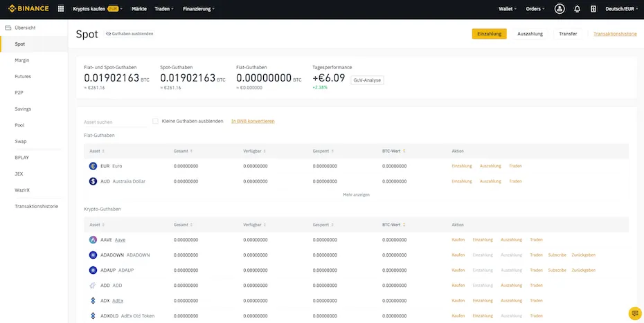Click Kaufen in the AAVE row
The width and height of the screenshot is (644, 323).
458,240
